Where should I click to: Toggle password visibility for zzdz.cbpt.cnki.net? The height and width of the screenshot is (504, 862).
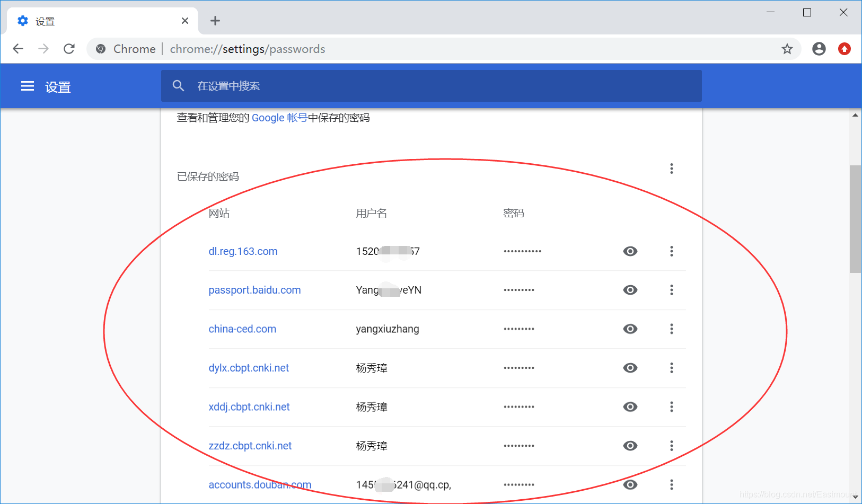point(630,446)
